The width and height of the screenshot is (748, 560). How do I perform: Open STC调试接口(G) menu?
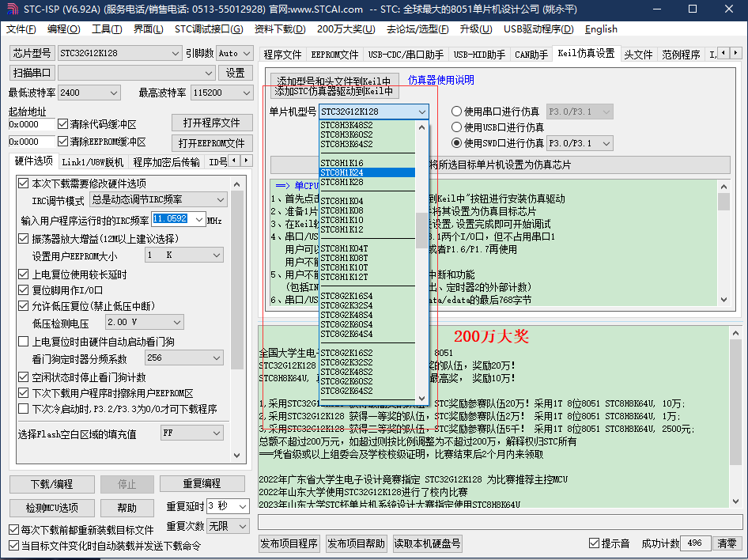coord(209,29)
